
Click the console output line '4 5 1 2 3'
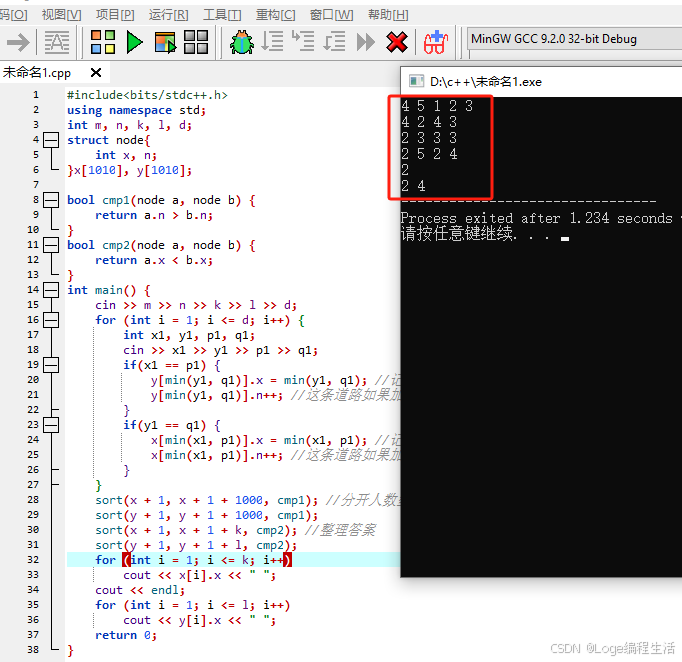click(437, 106)
